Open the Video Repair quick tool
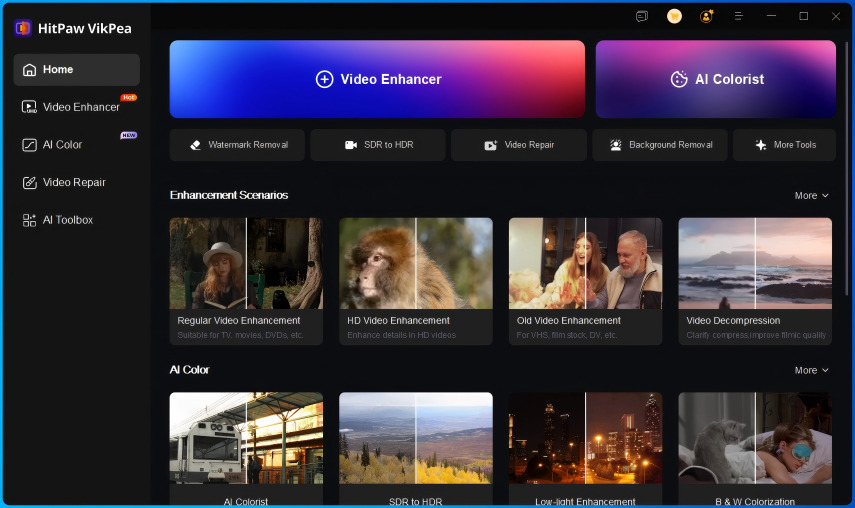 click(x=519, y=145)
